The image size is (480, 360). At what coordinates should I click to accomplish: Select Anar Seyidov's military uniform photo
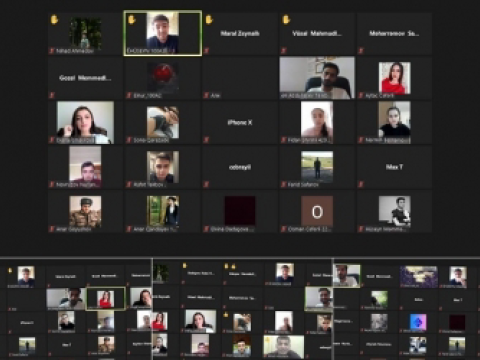click(x=85, y=211)
